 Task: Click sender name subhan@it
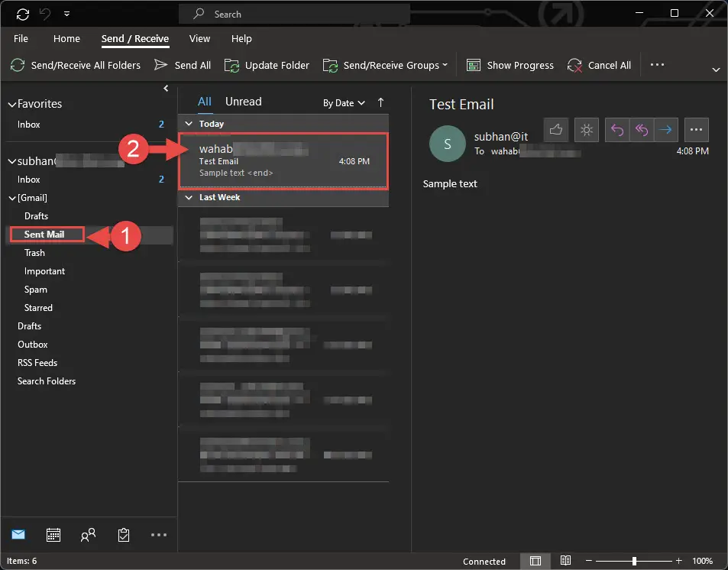[x=501, y=137]
